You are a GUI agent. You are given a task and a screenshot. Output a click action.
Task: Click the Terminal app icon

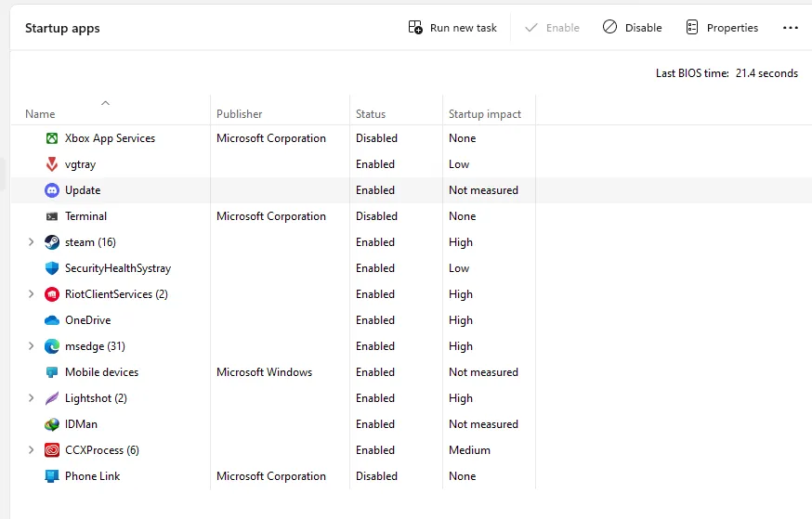(52, 216)
